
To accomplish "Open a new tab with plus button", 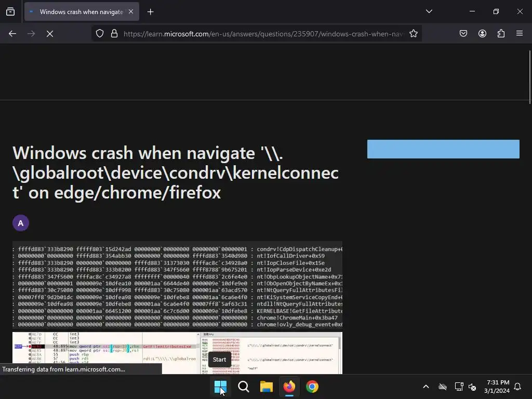I will [150, 12].
